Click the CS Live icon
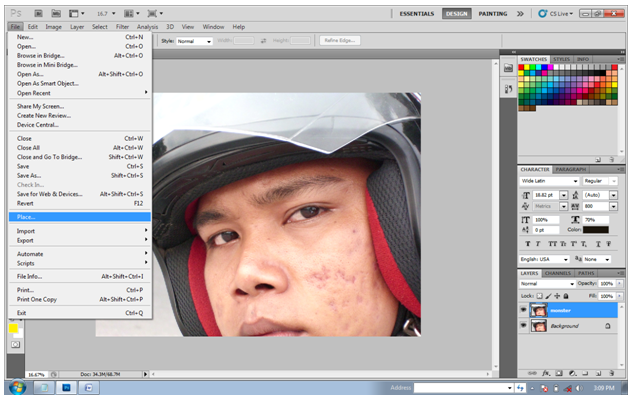Viewport: 634px width, 403px height. pyautogui.click(x=542, y=13)
